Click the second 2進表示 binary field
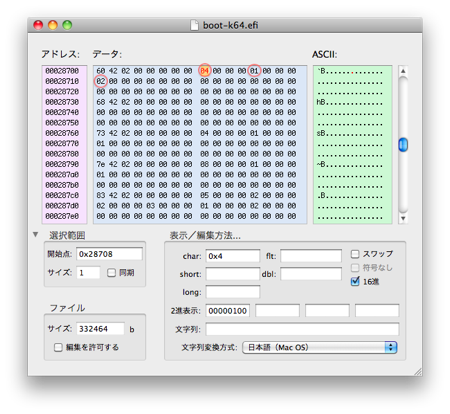This screenshot has width=450, height=414. [x=277, y=311]
